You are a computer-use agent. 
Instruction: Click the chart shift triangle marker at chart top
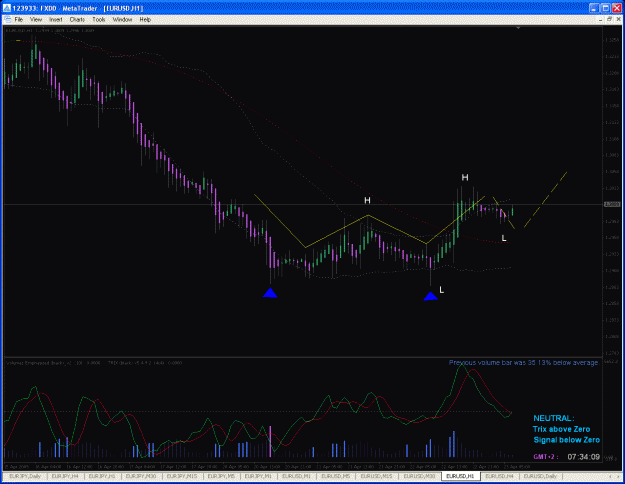point(518,28)
